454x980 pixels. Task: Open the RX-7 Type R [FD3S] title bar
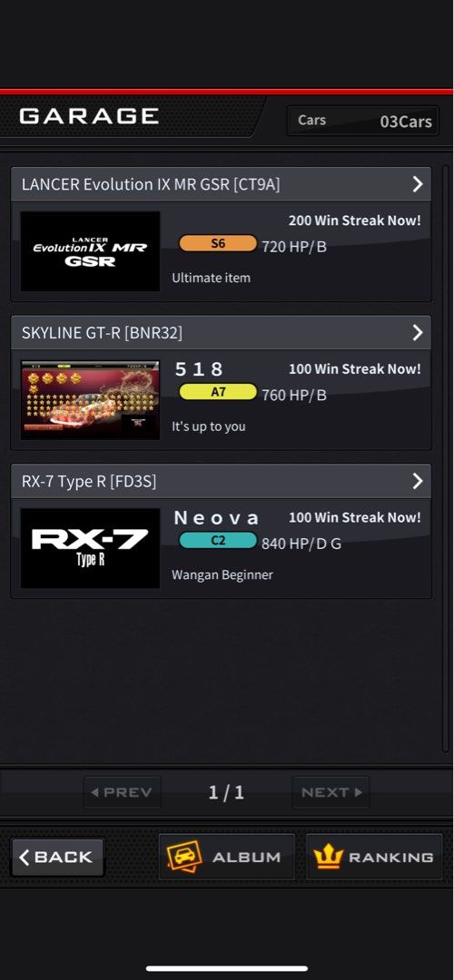pyautogui.click(x=221, y=481)
